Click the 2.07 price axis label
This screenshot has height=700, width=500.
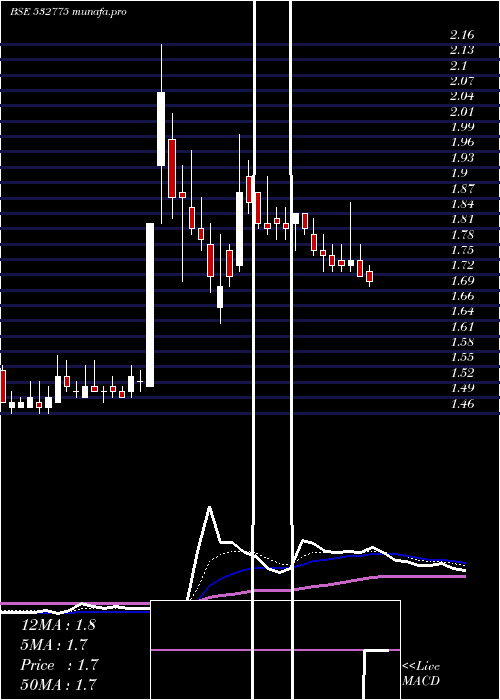pos(462,81)
